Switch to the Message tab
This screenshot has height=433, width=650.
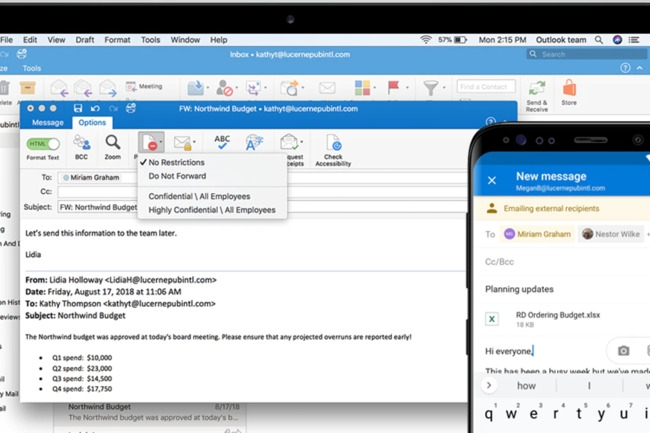(x=48, y=123)
